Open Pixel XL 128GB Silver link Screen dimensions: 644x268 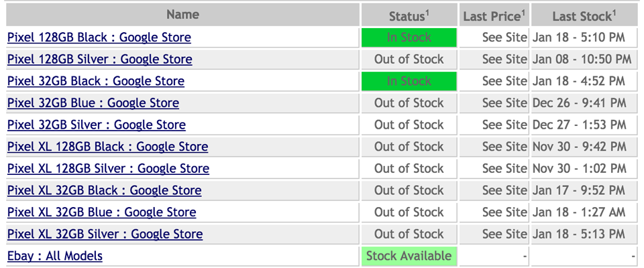coord(109,168)
